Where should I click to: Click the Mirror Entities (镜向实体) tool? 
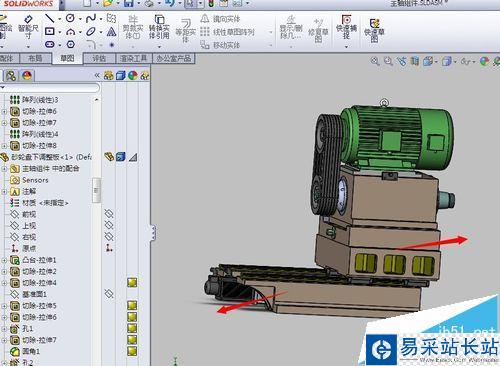point(220,19)
